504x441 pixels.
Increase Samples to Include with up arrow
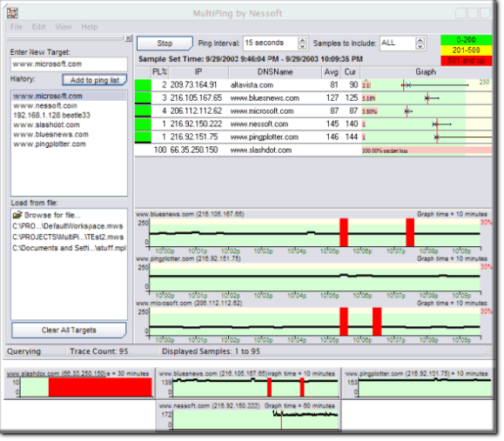420,40
